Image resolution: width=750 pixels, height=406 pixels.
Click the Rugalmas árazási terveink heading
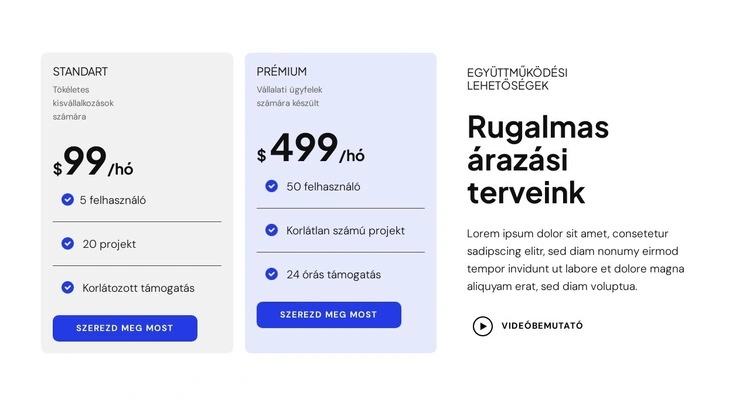point(538,160)
